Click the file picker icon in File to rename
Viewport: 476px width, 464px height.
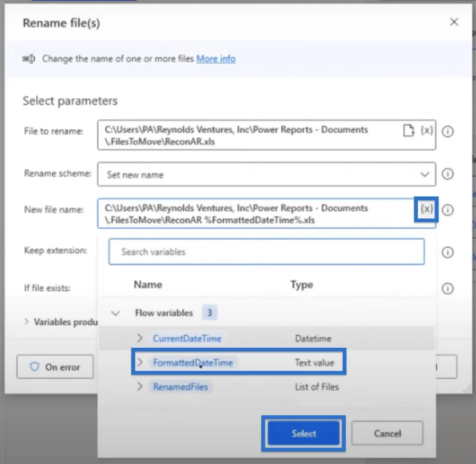click(408, 130)
